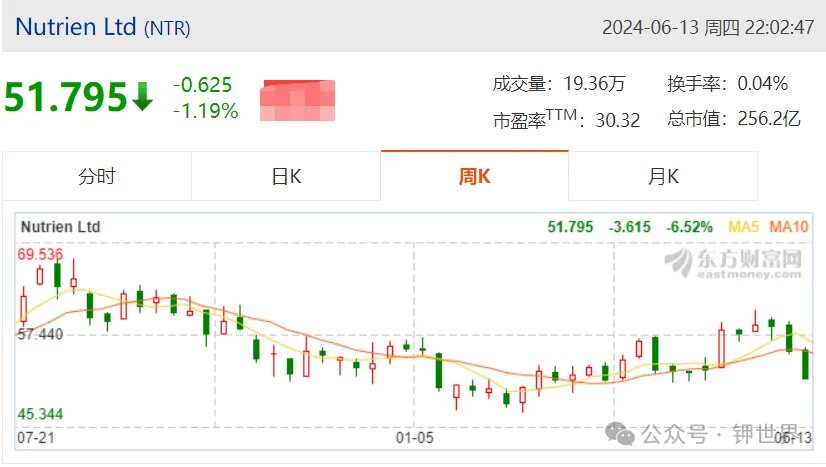The width and height of the screenshot is (826, 467).
Task: Click the 45.344 low price label
Action: 40,414
